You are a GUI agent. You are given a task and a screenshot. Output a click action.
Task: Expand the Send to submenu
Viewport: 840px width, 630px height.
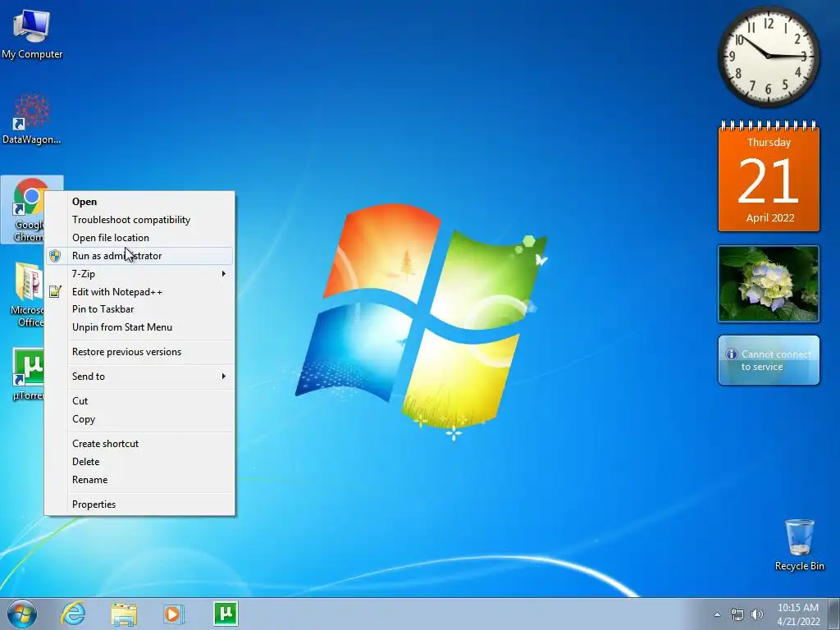click(x=139, y=377)
